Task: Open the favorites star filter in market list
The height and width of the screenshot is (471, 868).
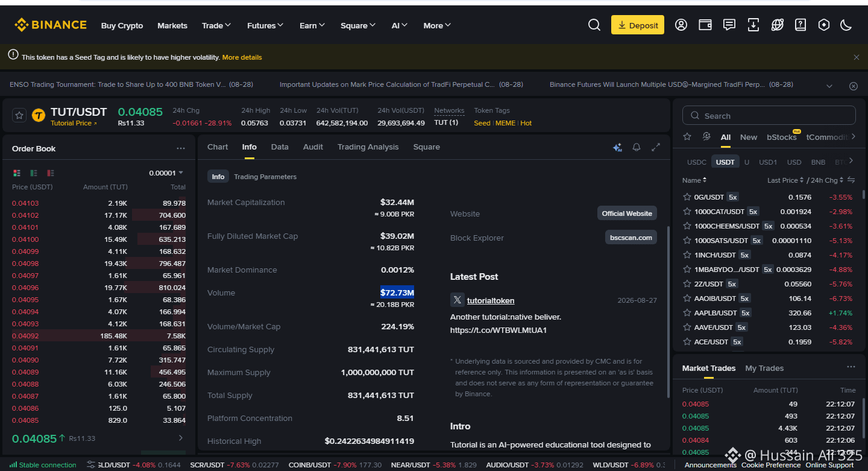Action: (687, 137)
